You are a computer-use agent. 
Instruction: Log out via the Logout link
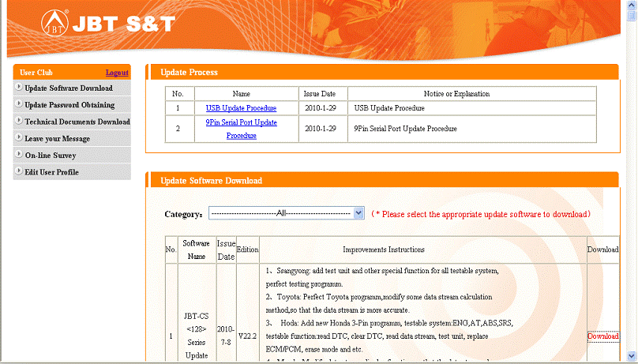116,73
